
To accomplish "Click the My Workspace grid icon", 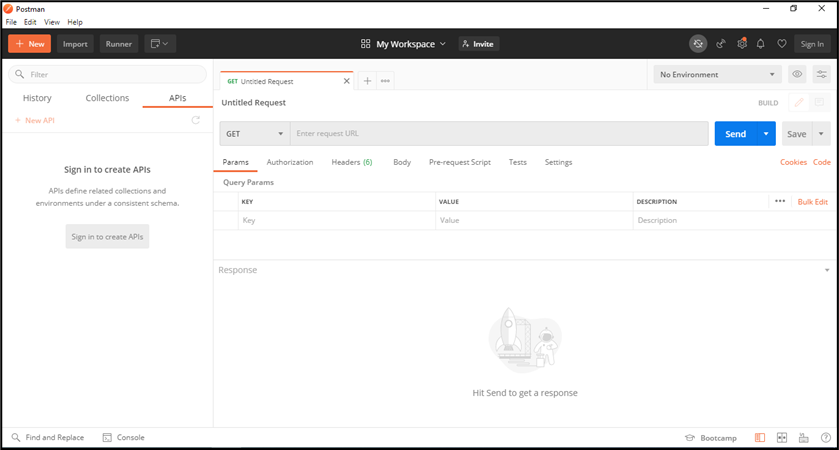I will click(365, 44).
